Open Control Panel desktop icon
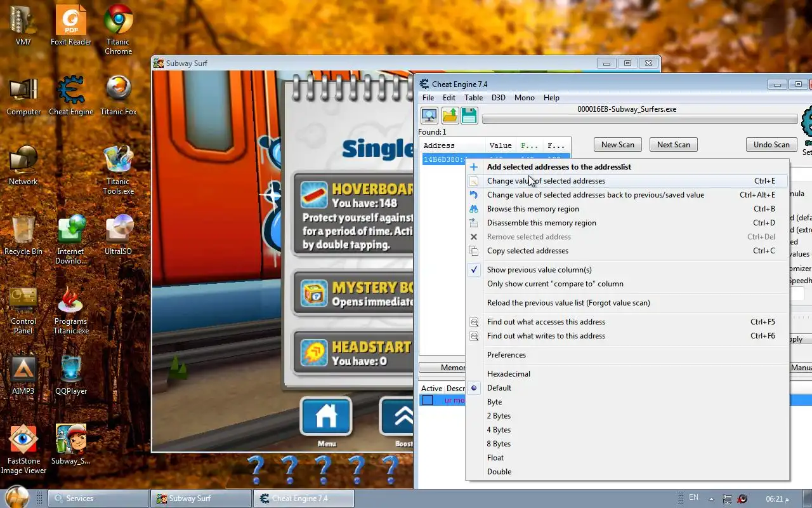 (23, 310)
